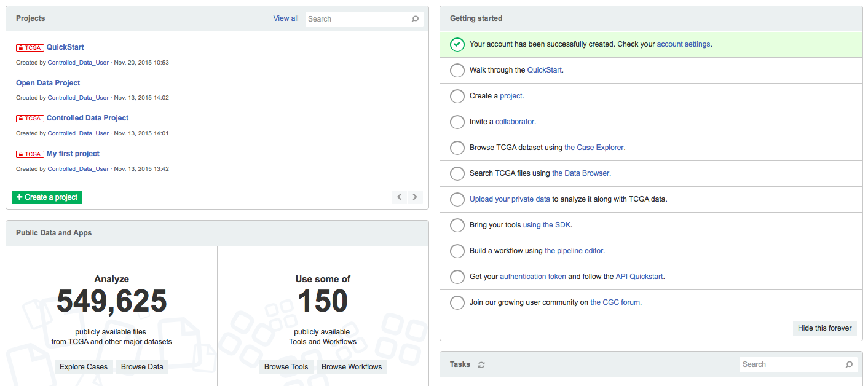Click the TCGA lock badge beside QuickStart
Screen dimensions: 868x386
(x=30, y=47)
